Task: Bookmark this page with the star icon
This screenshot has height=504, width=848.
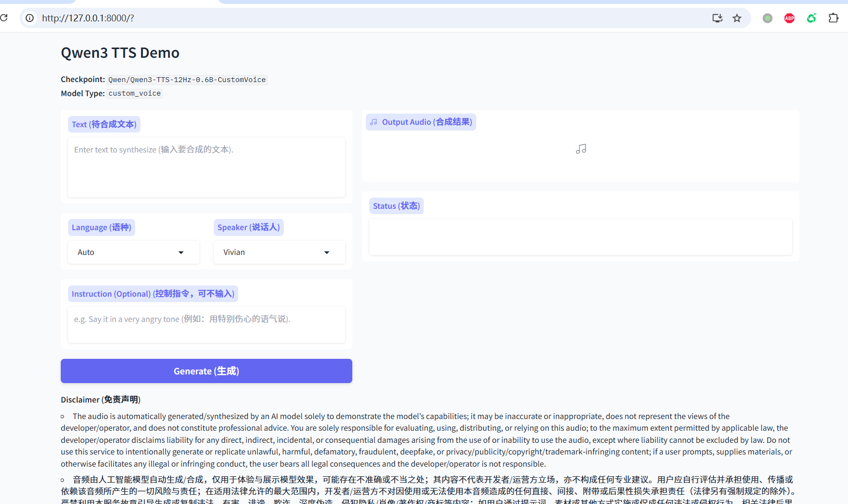Action: pos(737,18)
